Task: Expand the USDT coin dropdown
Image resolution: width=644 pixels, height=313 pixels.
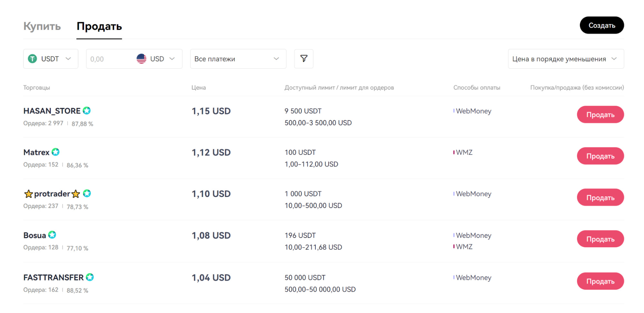Action: tap(51, 59)
